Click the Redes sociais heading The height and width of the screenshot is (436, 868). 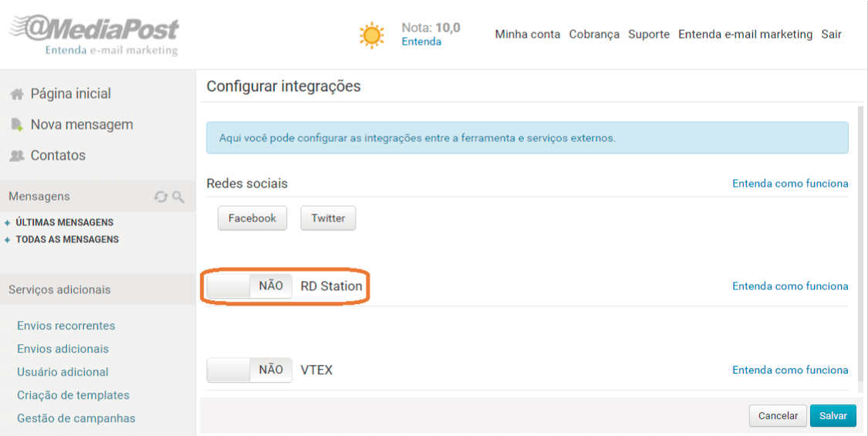tap(247, 184)
